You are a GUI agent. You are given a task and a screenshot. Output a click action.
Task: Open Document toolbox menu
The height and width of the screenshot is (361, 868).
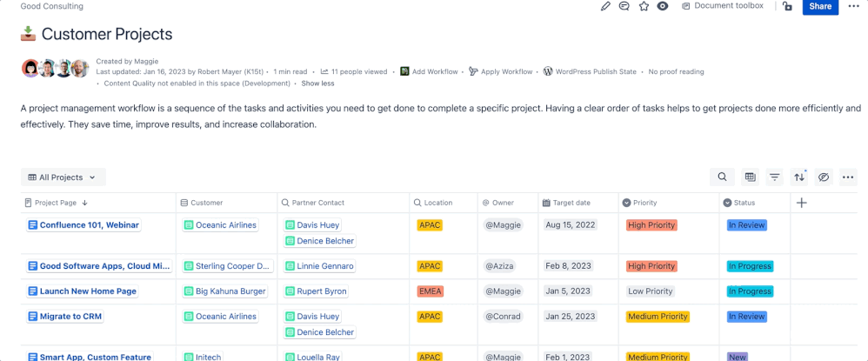click(723, 5)
